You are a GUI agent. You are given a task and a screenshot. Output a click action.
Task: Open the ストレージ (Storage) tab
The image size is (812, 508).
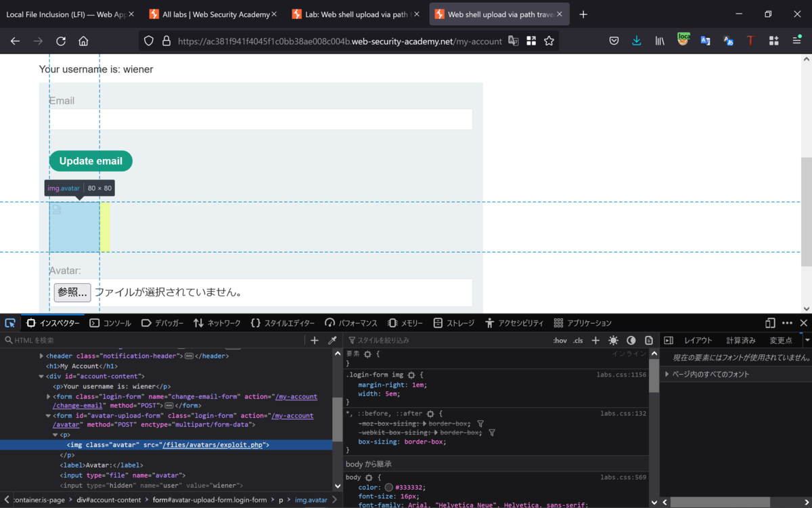click(454, 323)
